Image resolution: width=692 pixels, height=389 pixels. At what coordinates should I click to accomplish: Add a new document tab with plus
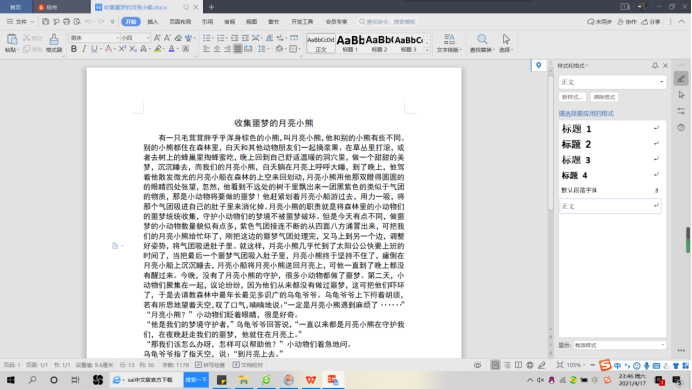pyautogui.click(x=211, y=7)
